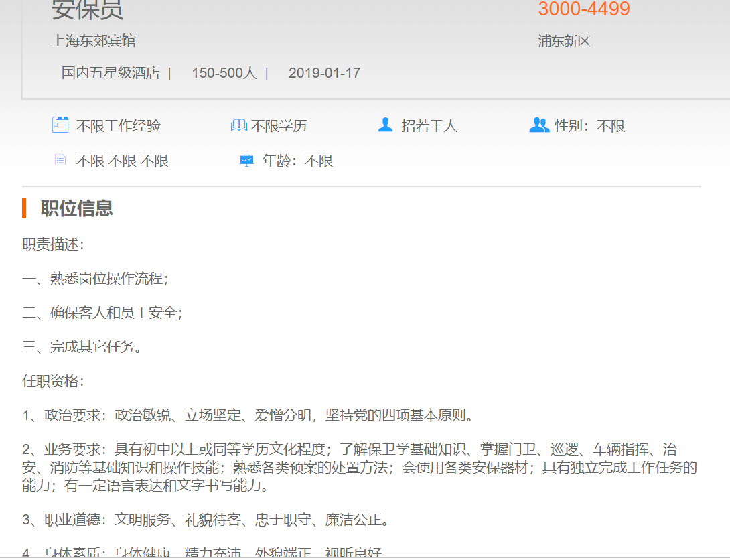730x560 pixels.
Task: Click the company size 150-500人
Action: pos(224,73)
